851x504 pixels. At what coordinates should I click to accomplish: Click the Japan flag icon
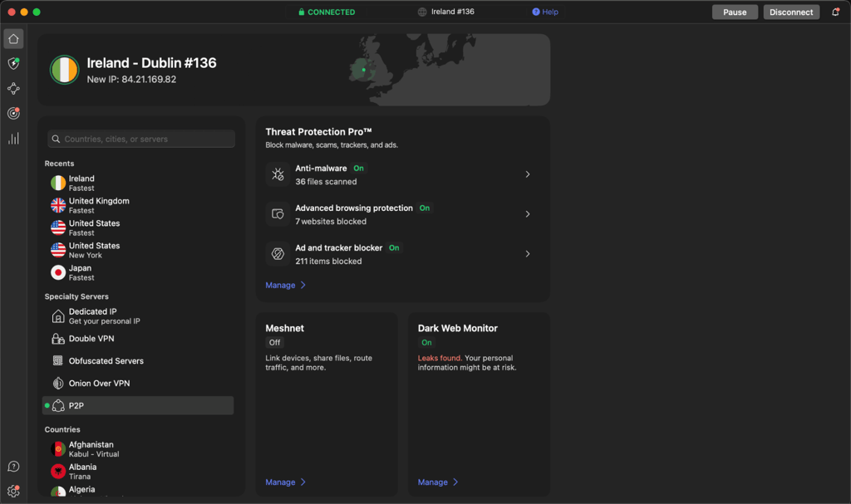[58, 272]
